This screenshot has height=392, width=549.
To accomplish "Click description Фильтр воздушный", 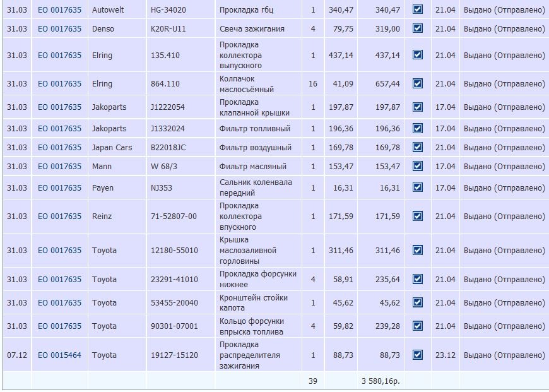I will pyautogui.click(x=256, y=148).
